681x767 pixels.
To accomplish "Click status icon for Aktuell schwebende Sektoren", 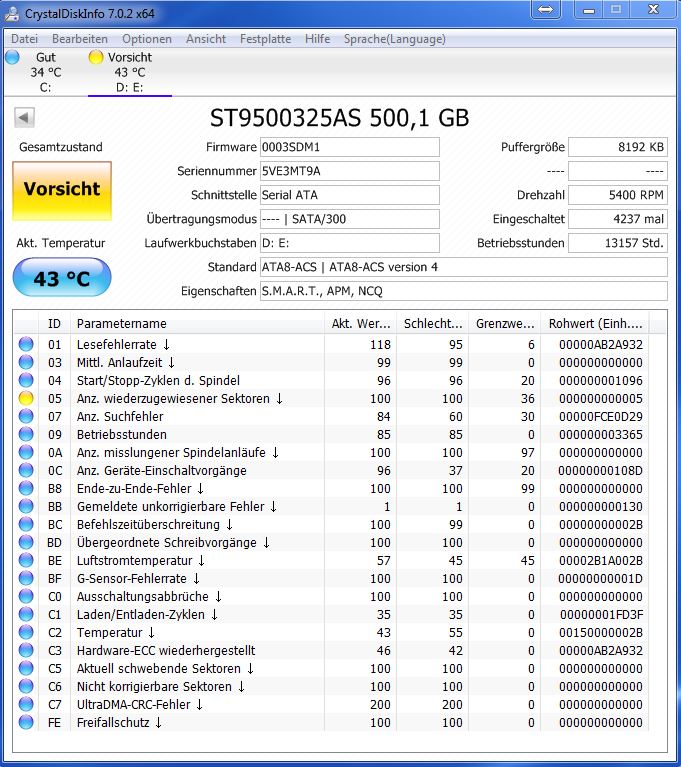I will click(26, 669).
